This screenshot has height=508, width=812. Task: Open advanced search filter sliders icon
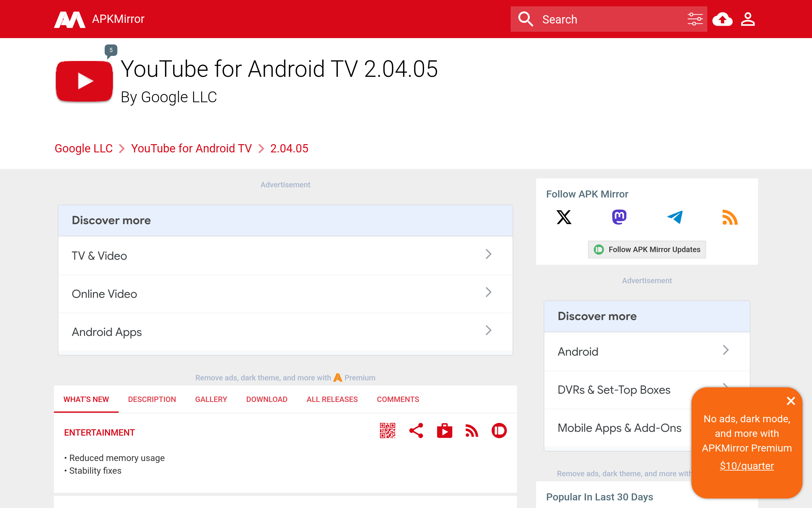695,19
